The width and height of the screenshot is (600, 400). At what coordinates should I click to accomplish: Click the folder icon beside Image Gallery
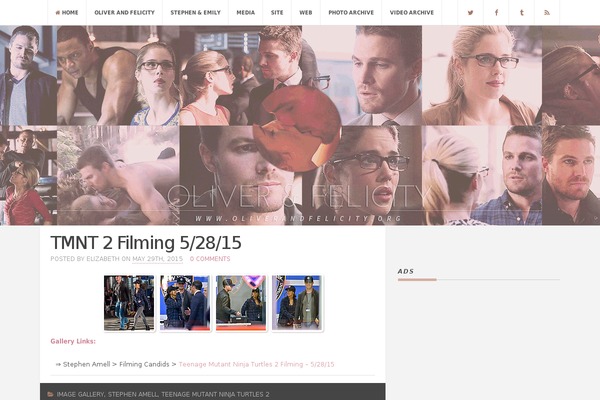pyautogui.click(x=51, y=394)
